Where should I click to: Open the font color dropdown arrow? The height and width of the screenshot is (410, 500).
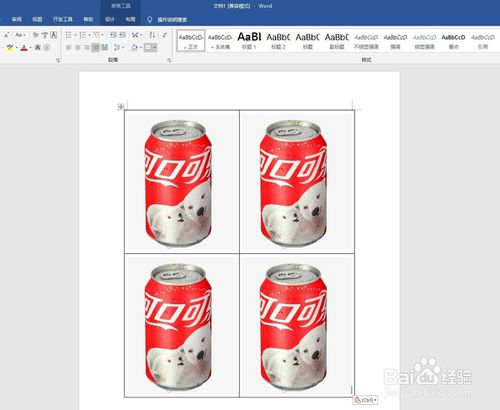(30, 48)
